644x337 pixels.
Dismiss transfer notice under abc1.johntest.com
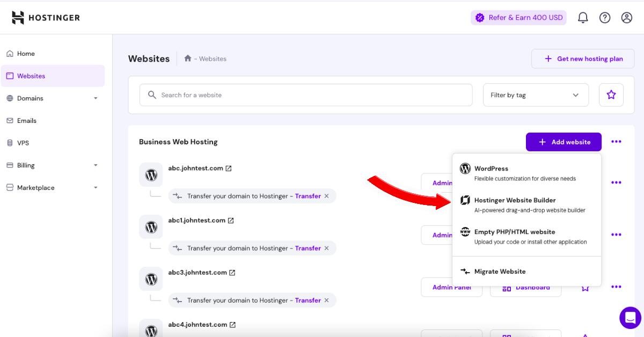pyautogui.click(x=326, y=248)
